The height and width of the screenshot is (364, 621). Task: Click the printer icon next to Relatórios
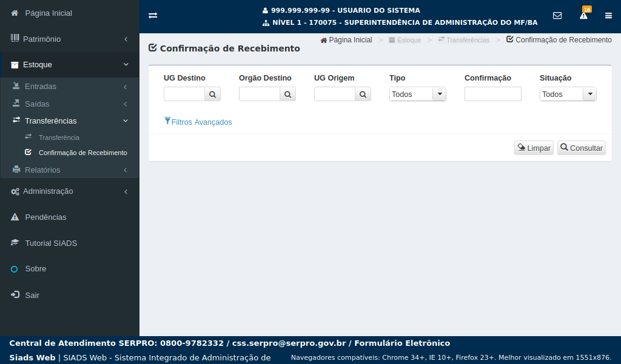click(16, 170)
